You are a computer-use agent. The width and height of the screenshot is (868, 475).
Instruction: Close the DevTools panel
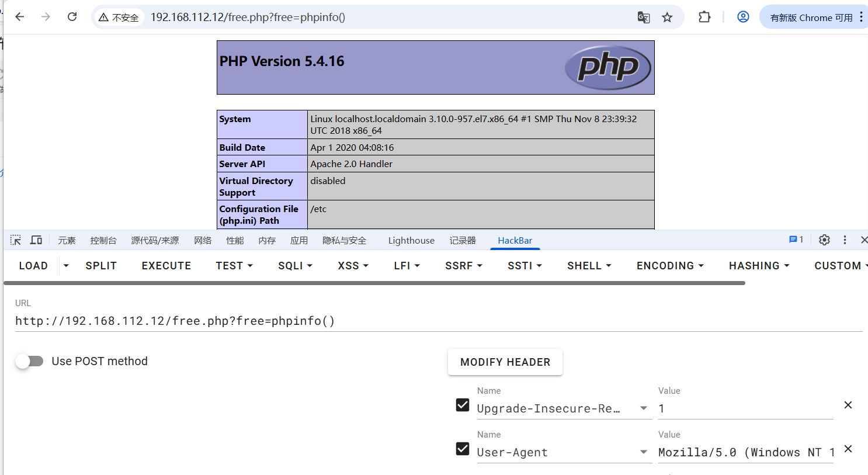point(864,240)
